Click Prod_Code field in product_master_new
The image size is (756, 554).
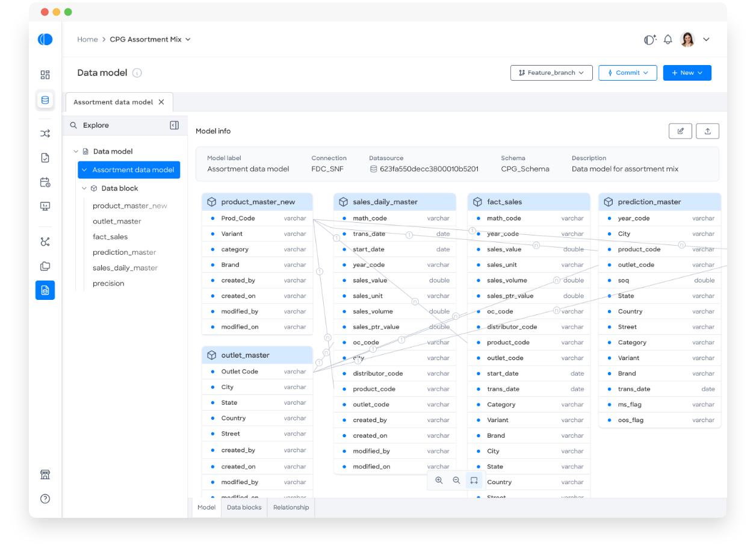[258, 218]
